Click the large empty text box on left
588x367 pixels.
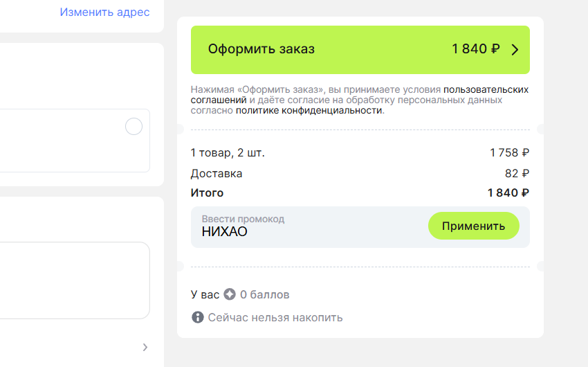75,280
